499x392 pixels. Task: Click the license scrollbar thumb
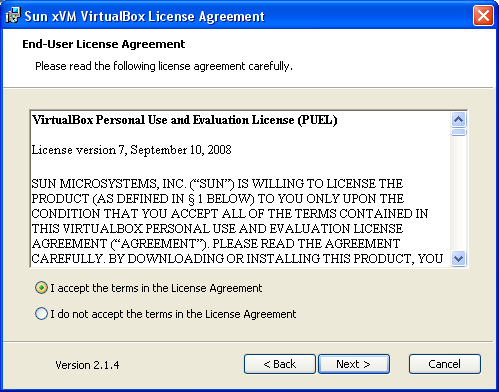point(459,132)
